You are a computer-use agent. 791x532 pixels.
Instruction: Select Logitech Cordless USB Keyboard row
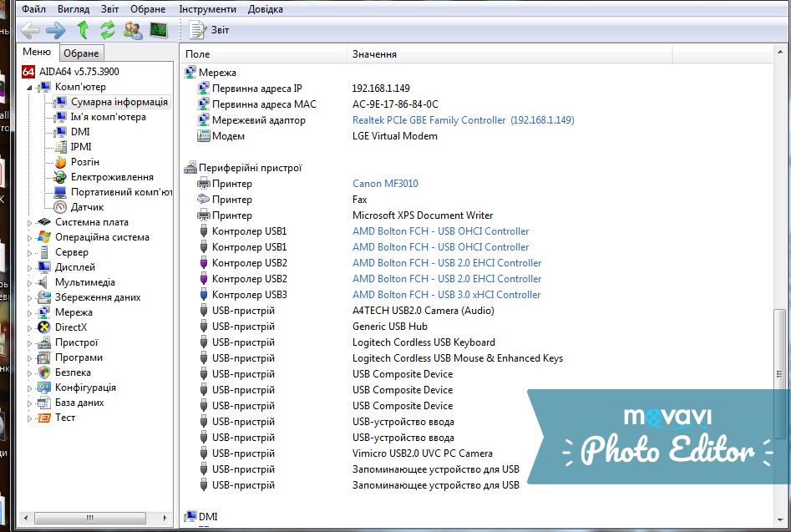tap(477, 342)
